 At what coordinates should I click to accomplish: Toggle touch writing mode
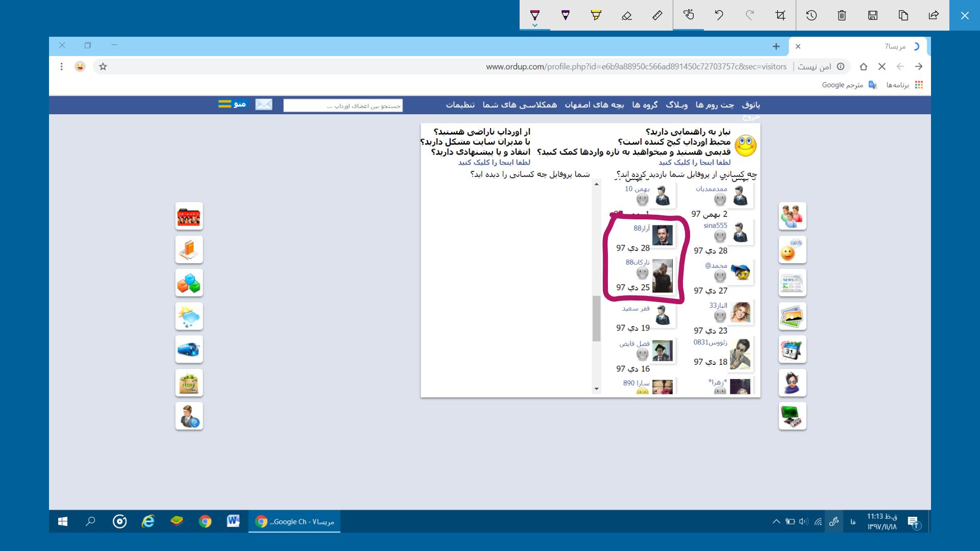[689, 15]
